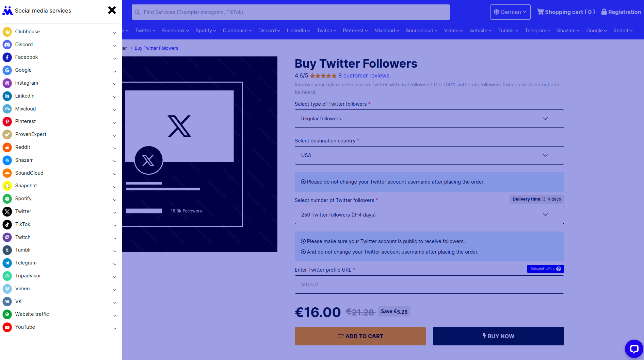
Task: Open the USA destination country dropdown
Action: coord(429,155)
